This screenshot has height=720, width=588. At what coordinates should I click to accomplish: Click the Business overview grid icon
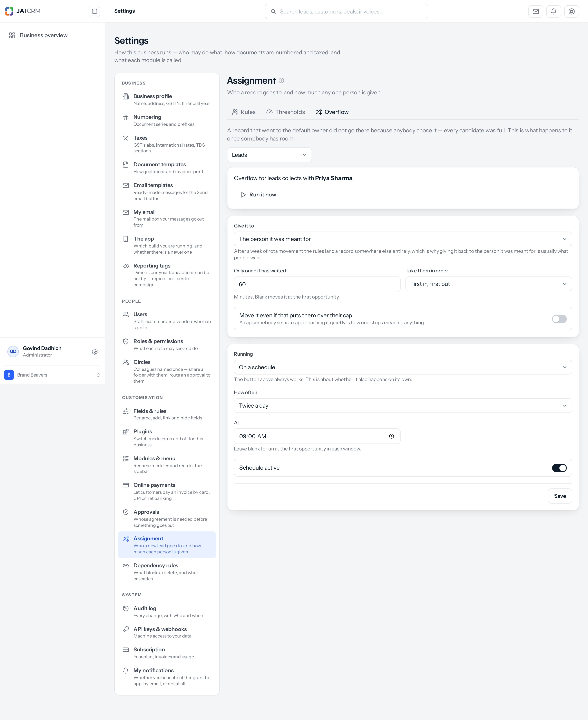tap(12, 35)
